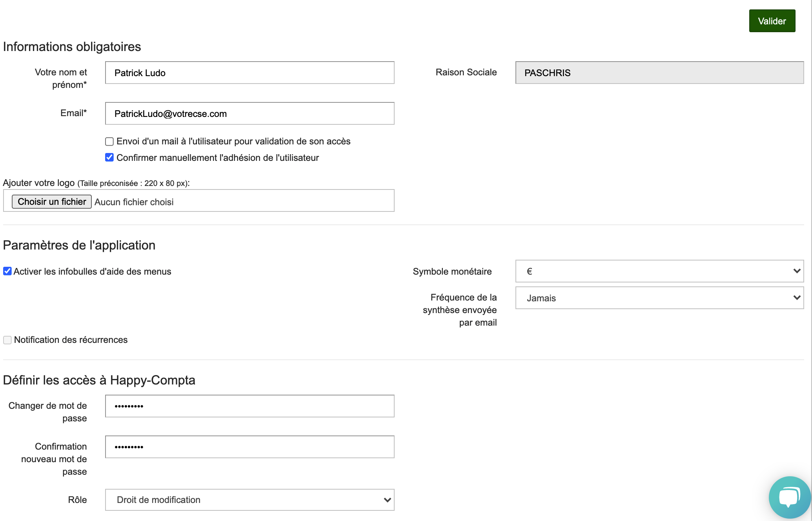Screen dimensions: 812x521
Task: Open the Symbole monétaire dropdown
Action: click(659, 271)
